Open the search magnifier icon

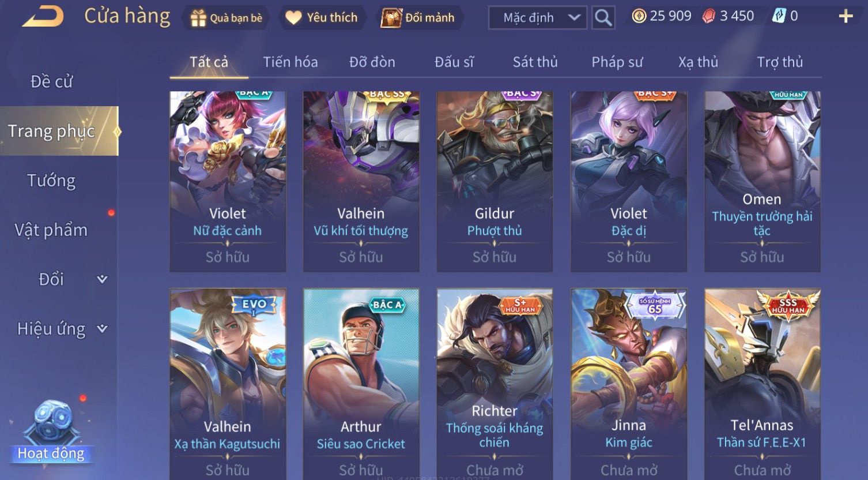(x=603, y=18)
